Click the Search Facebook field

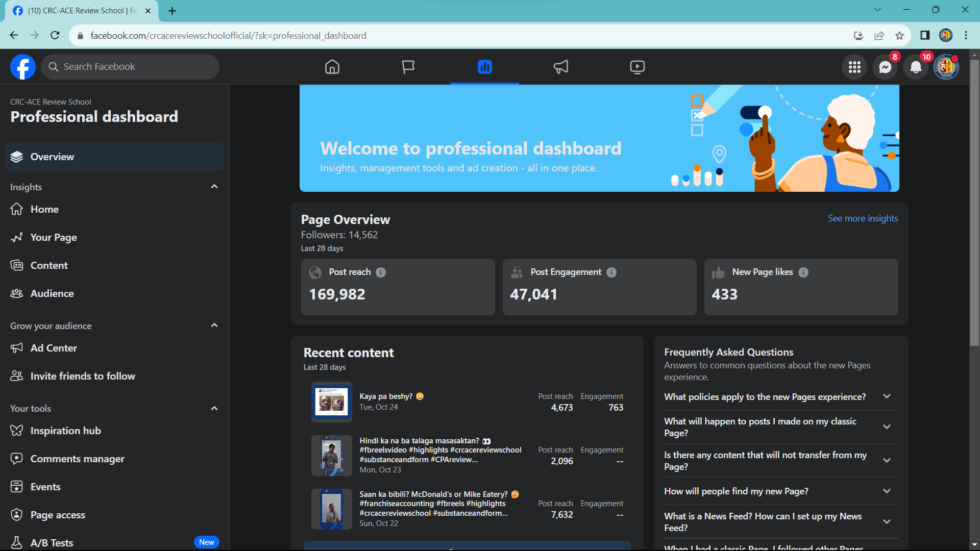[x=130, y=67]
